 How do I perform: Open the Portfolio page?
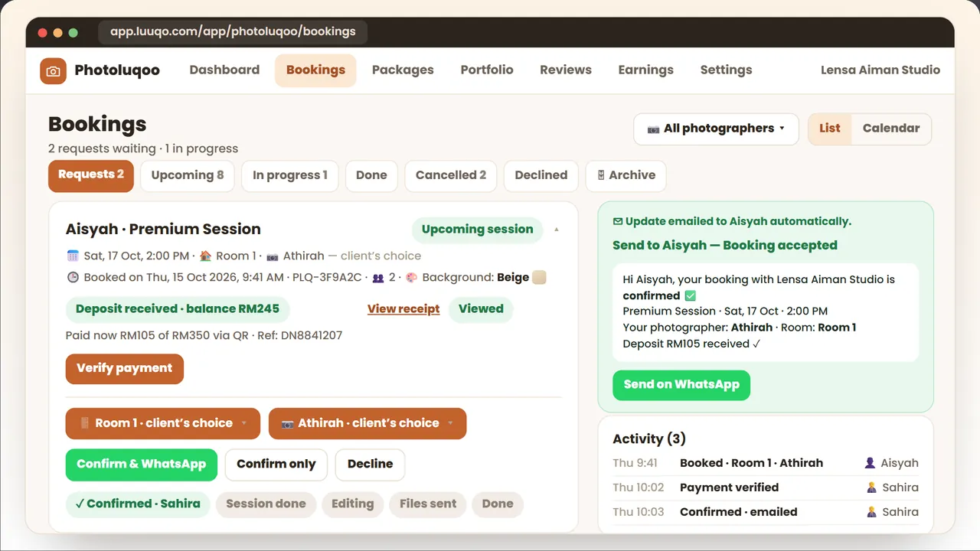click(487, 70)
